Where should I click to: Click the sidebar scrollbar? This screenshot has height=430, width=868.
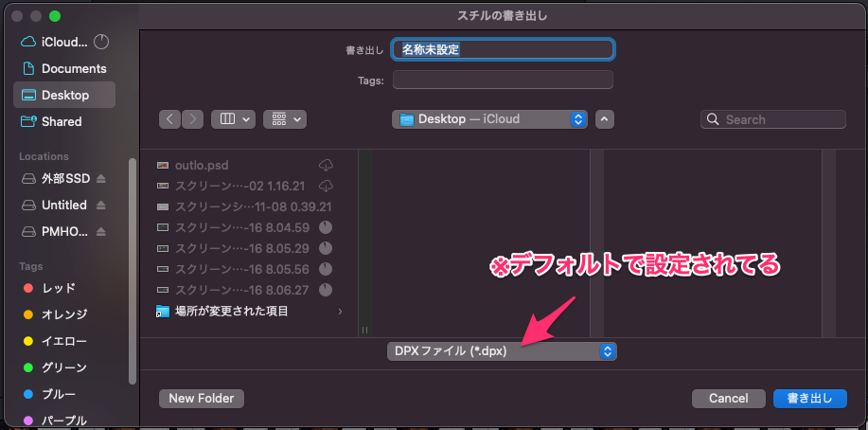(x=133, y=272)
